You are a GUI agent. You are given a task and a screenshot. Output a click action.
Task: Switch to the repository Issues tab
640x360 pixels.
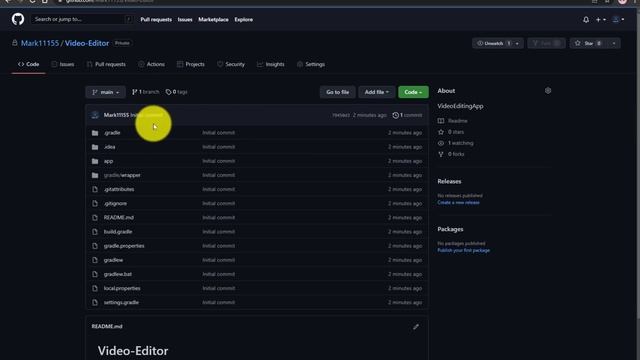[63, 64]
